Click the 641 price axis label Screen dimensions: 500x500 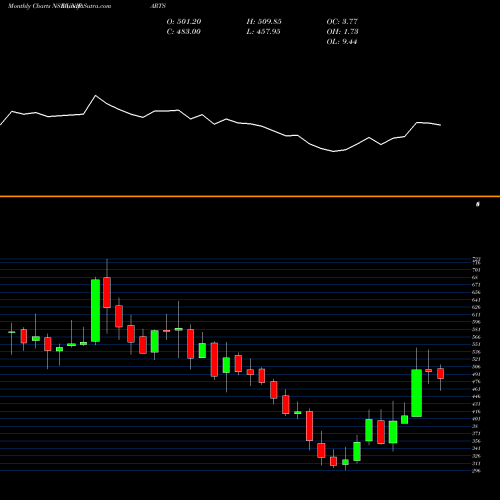click(x=476, y=300)
